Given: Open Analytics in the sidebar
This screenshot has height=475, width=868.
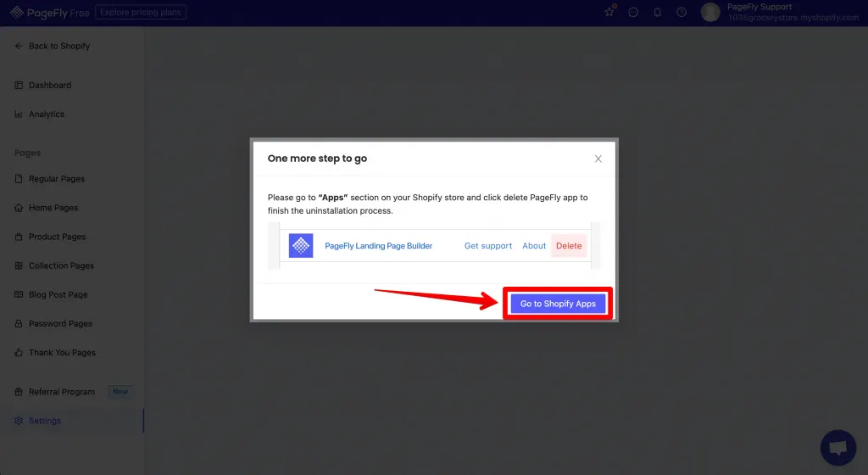Looking at the screenshot, I should pyautogui.click(x=47, y=114).
